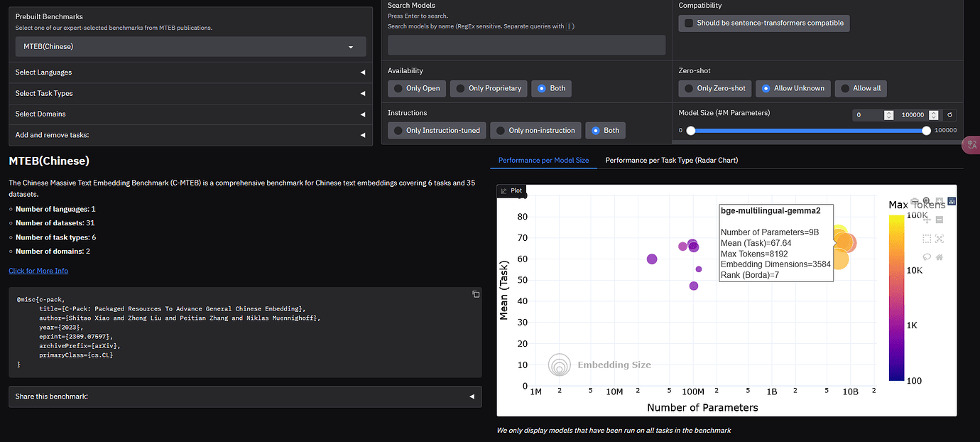Expand Add and remove tasks section
This screenshot has height=442, width=980.
[x=190, y=135]
